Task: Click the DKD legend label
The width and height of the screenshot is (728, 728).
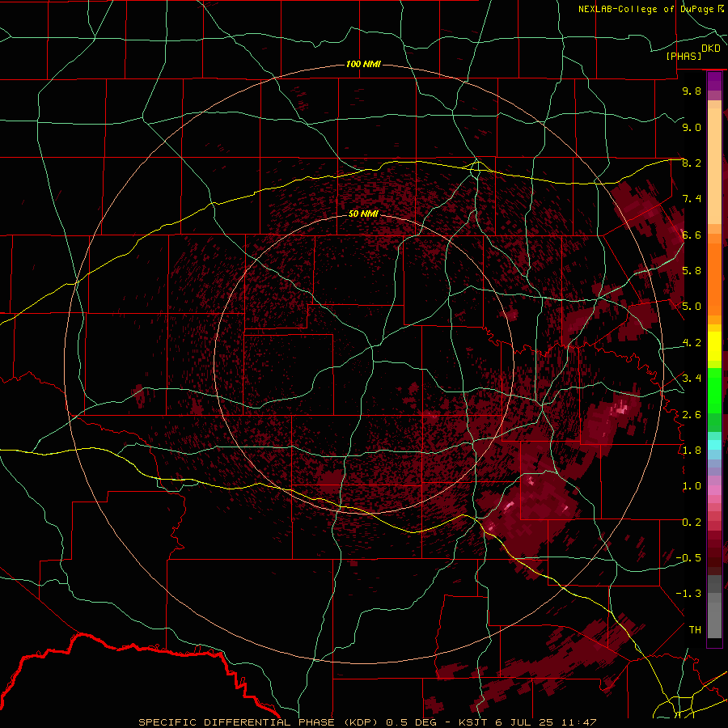Action: (x=711, y=49)
